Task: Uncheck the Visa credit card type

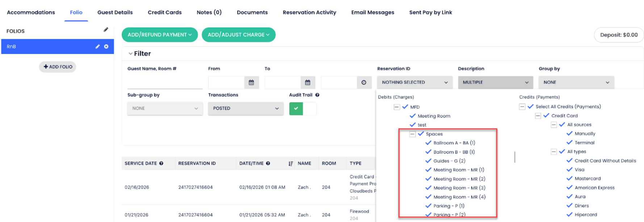Action: point(570,170)
